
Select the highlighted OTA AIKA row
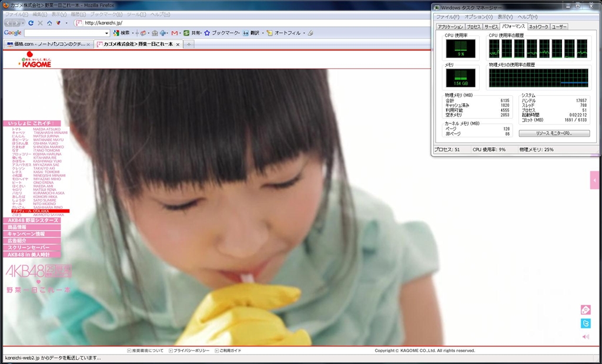[41, 211]
